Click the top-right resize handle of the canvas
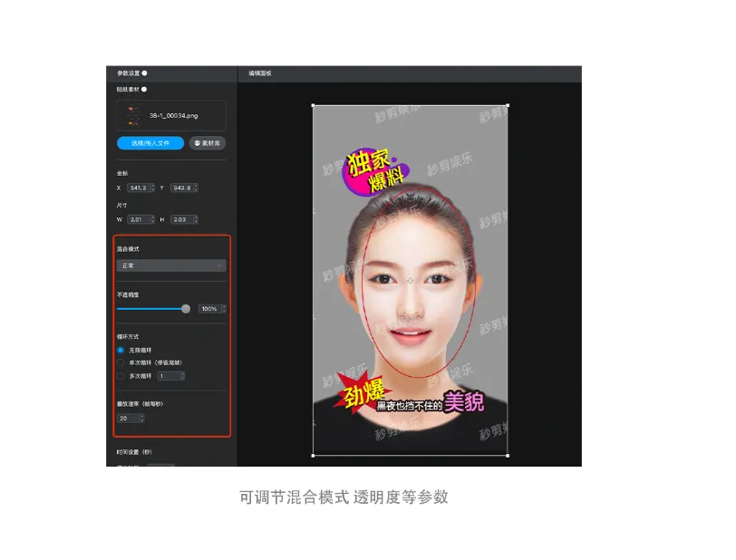Image resolution: width=736 pixels, height=560 pixels. (x=508, y=106)
